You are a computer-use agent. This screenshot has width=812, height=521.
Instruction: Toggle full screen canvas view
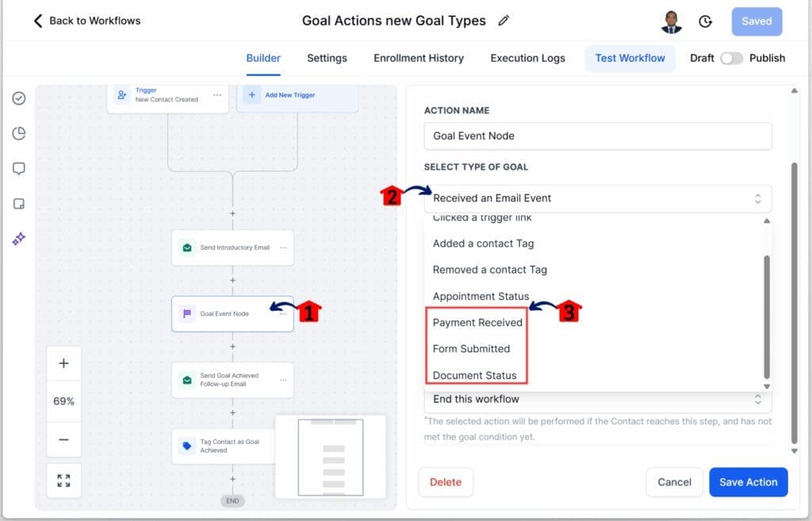pos(63,481)
